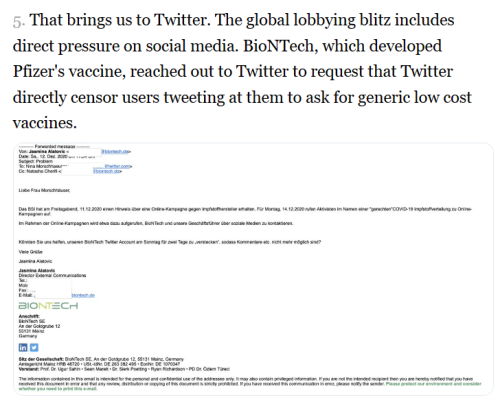Open the Cc biontech.de email link

pos(107,171)
